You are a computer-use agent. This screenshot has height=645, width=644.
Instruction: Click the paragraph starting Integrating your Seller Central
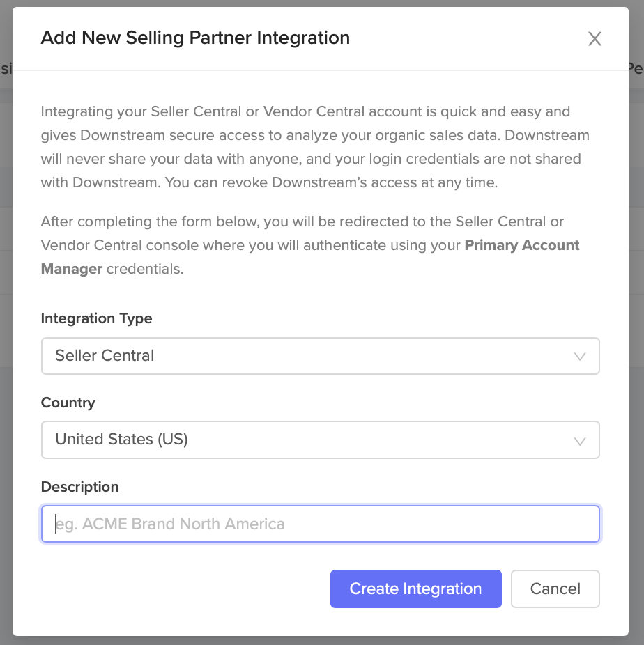point(310,147)
